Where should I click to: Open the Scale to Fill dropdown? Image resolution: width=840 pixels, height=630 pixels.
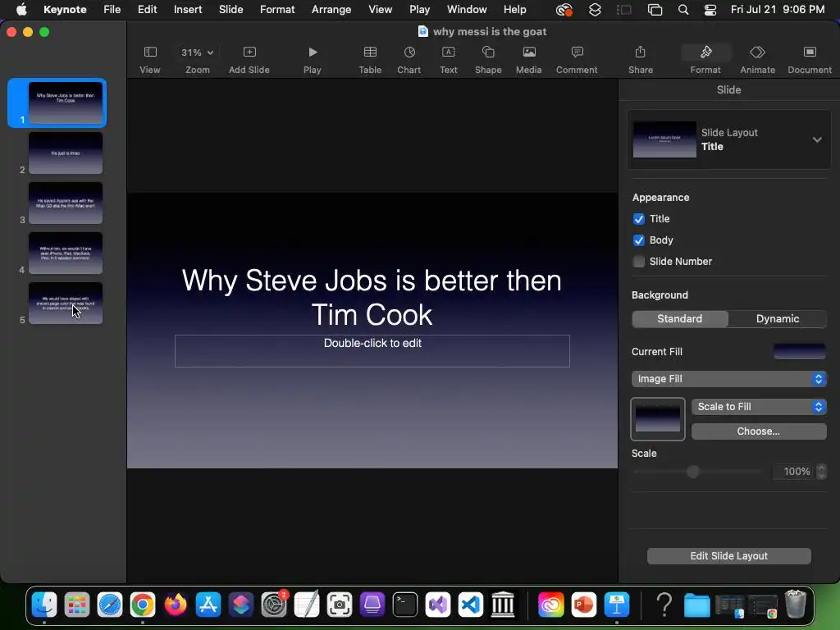point(759,407)
